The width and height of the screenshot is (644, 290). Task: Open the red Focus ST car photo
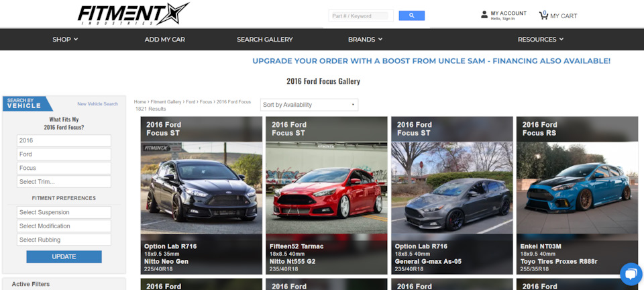tap(327, 188)
